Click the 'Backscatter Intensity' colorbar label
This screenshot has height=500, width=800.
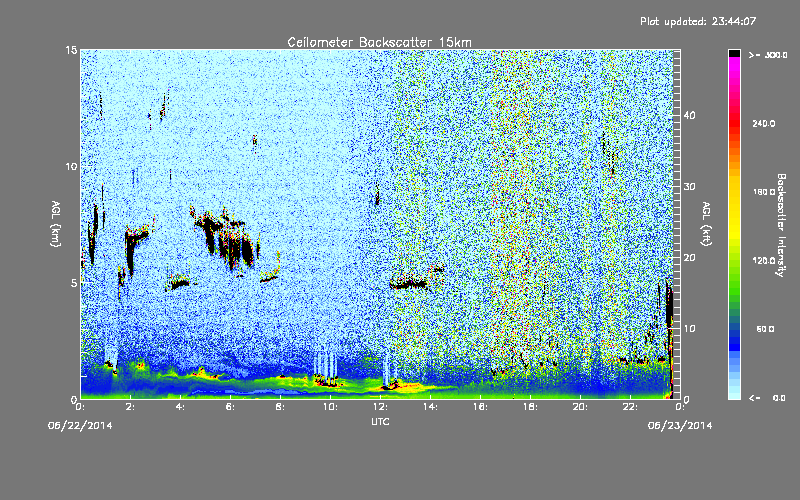coord(781,225)
